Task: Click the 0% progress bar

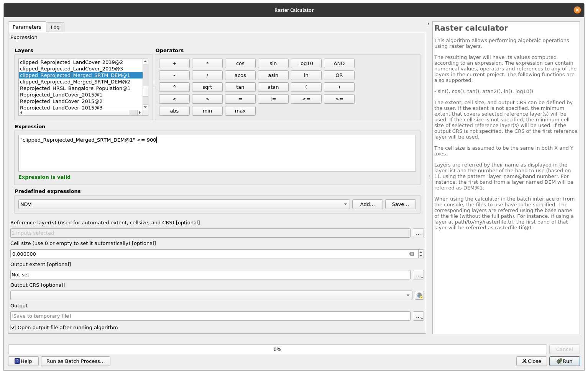Action: tap(278, 350)
